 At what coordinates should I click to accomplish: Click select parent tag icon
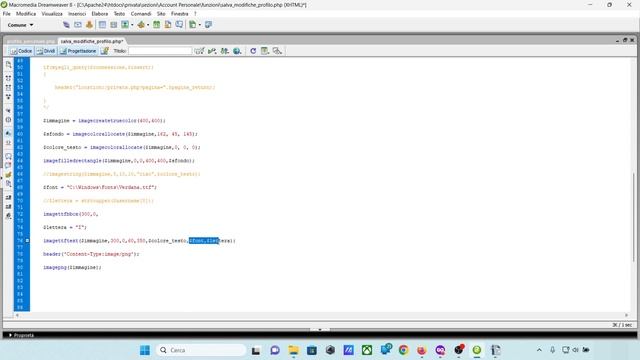point(8,111)
